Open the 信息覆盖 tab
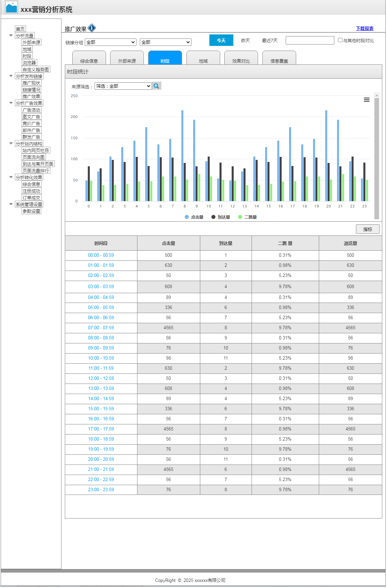Screen dimensions: 387x588 tap(279, 58)
